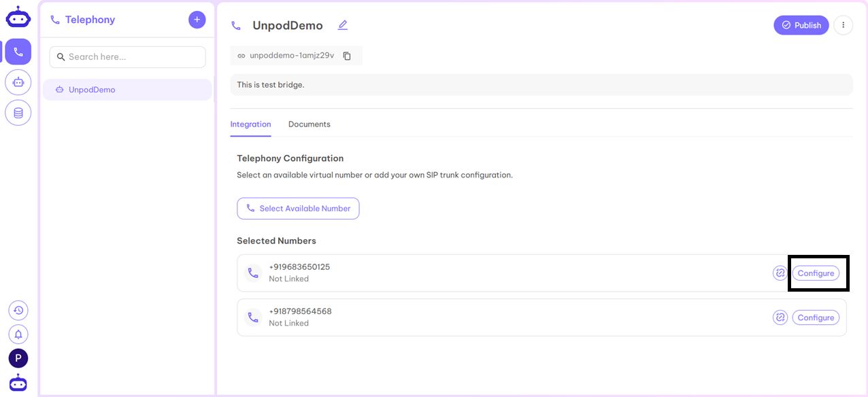Select the agents bot icon in sidebar

tap(17, 82)
